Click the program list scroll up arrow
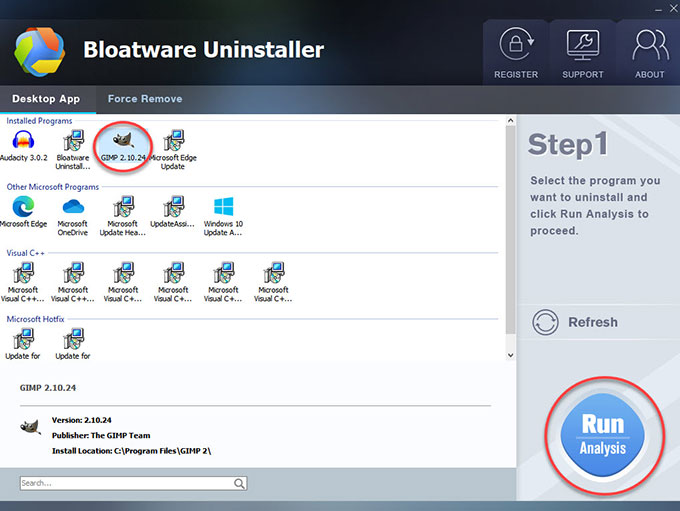 pos(510,121)
